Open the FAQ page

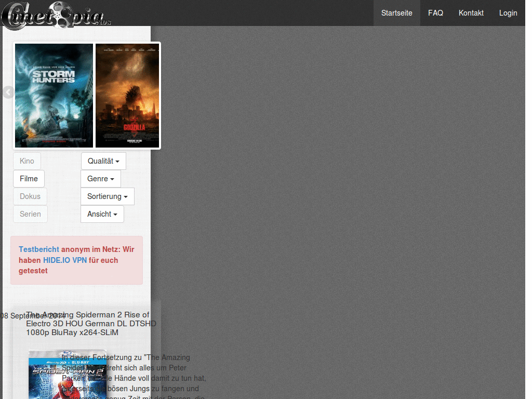point(435,13)
